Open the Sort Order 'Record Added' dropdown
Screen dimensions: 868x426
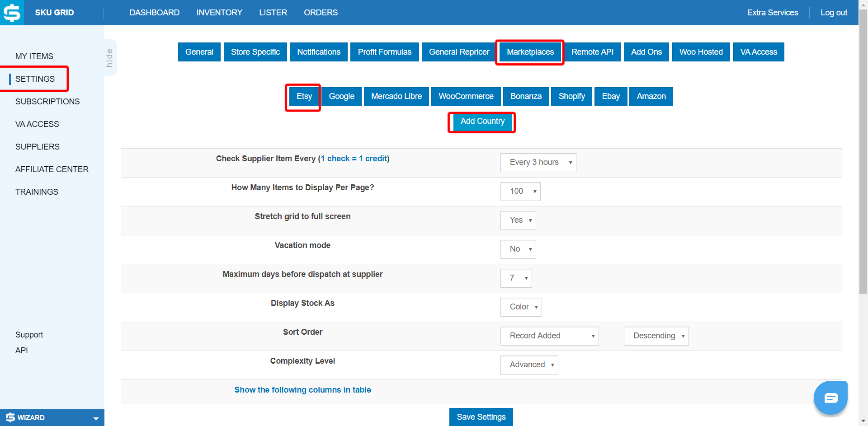549,336
